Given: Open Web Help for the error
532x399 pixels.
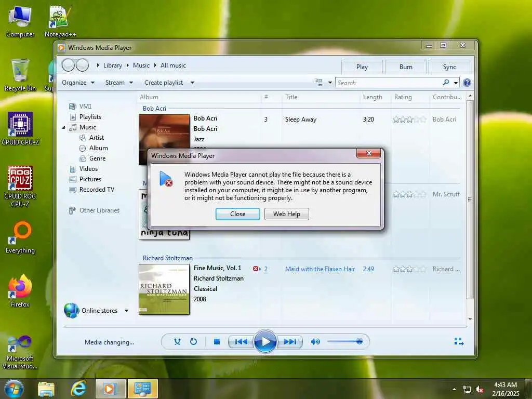Looking at the screenshot, I should [286, 214].
